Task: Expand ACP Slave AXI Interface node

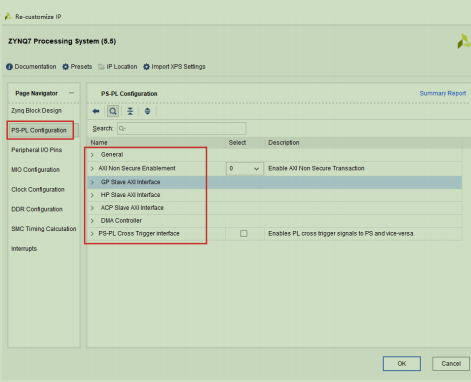Action: (92, 208)
